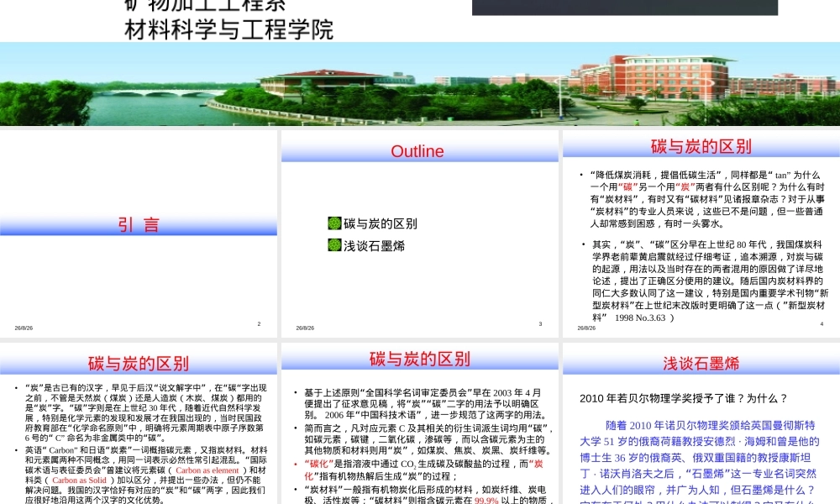Select outline item text 碳与炭的区别
This screenshot has width=840, height=504.
[x=381, y=224]
